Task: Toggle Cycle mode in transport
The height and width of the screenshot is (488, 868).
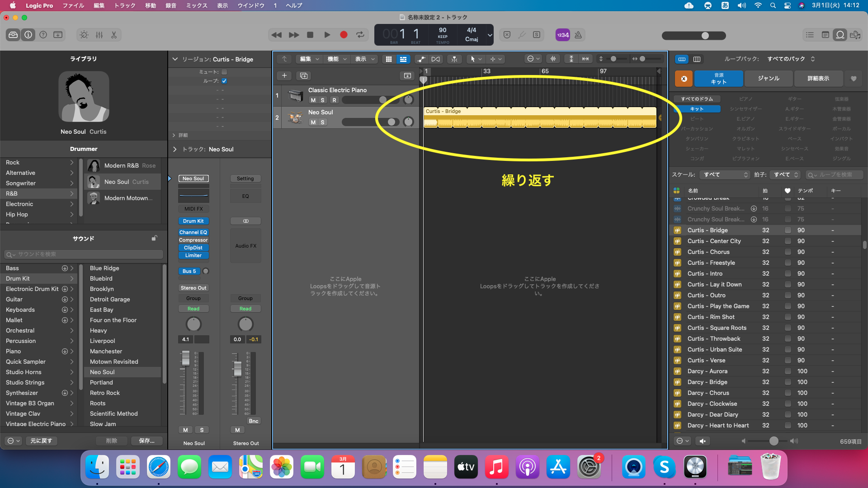Action: point(360,35)
